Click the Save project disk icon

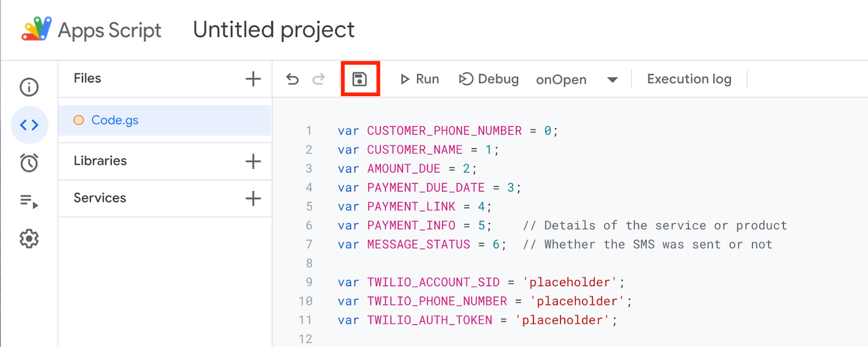click(x=360, y=79)
